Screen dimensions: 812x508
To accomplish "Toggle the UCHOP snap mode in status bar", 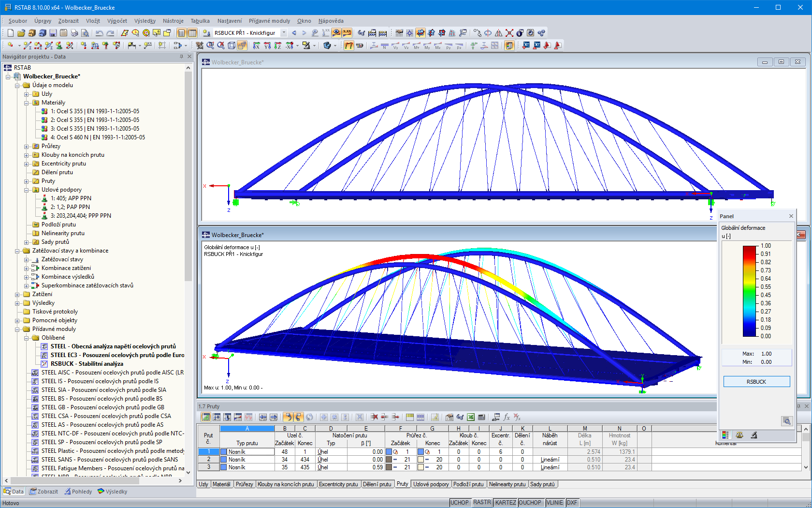I will (460, 503).
